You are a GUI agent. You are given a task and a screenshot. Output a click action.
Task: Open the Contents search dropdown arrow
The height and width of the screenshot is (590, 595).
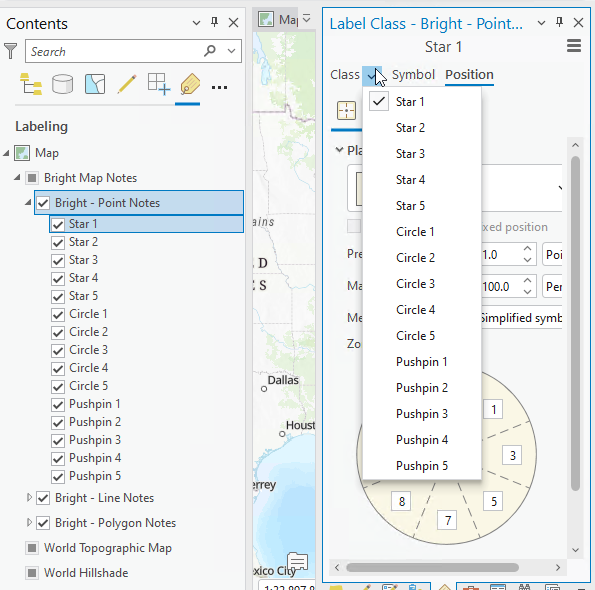231,51
